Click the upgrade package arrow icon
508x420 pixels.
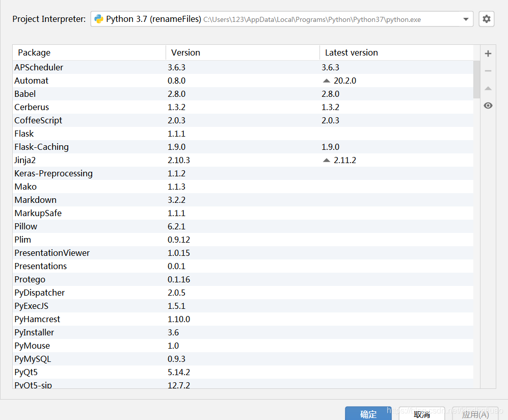(x=488, y=89)
